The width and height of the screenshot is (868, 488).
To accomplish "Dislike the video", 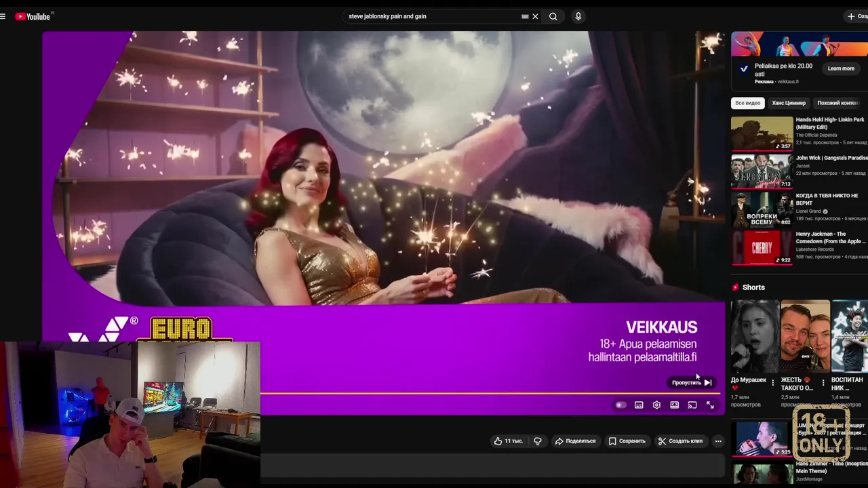I will (x=538, y=441).
